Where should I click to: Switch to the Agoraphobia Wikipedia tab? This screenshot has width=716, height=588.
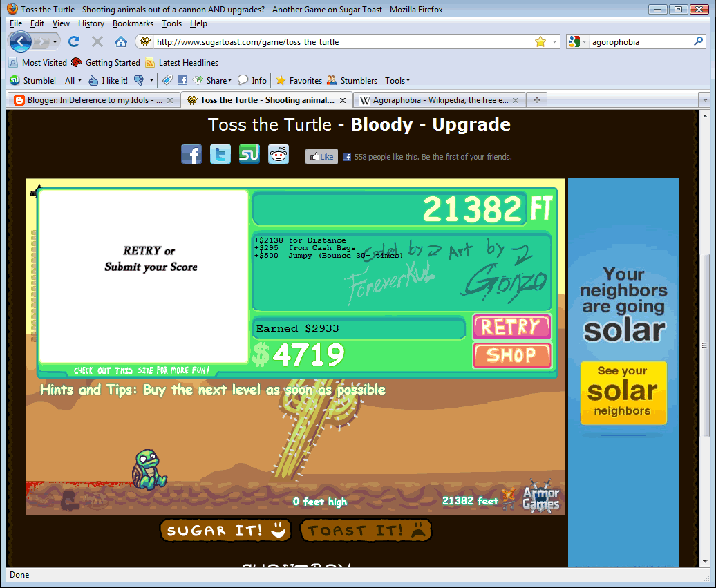click(440, 100)
